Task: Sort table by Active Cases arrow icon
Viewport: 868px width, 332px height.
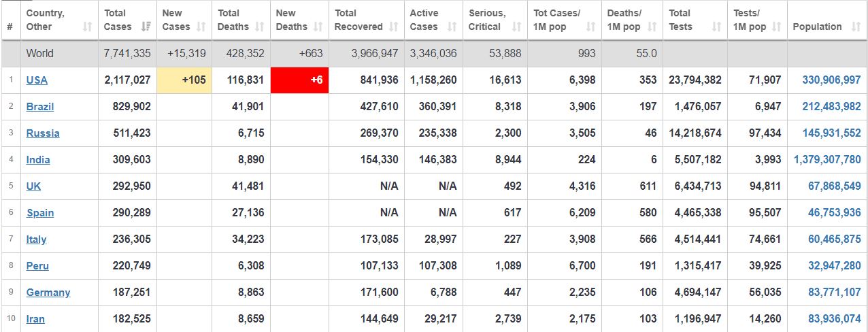Action: click(452, 27)
